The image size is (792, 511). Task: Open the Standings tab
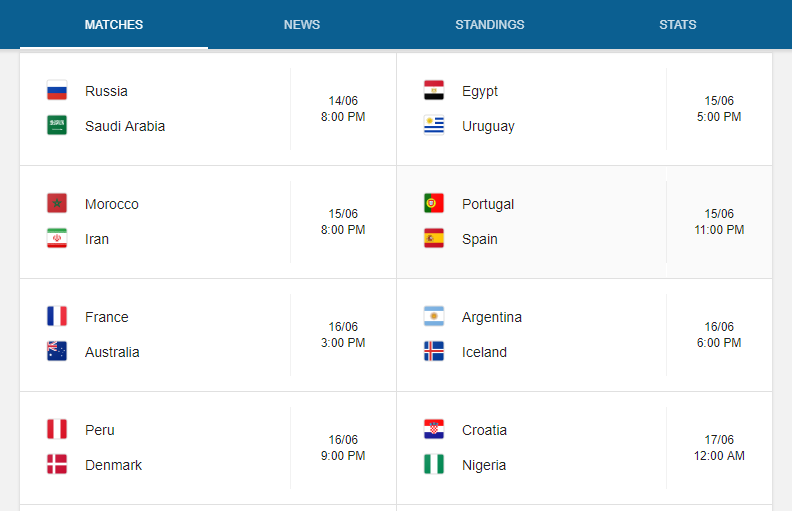coord(489,25)
